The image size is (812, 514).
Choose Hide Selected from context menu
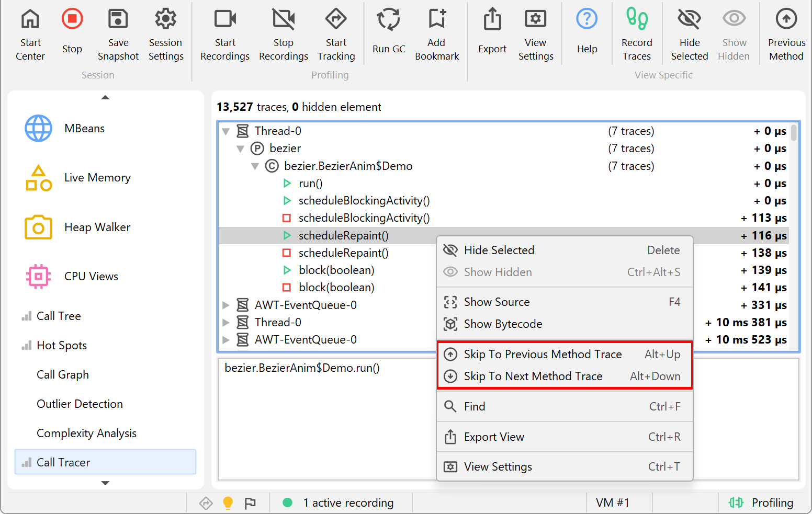[x=499, y=250]
